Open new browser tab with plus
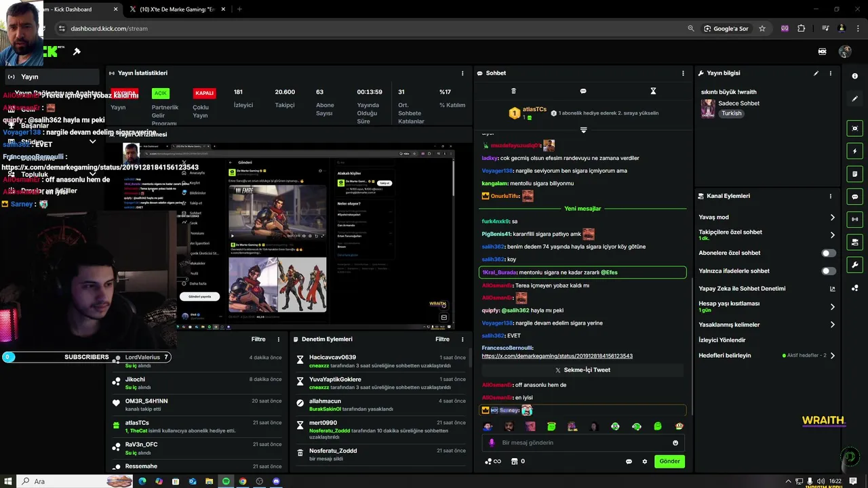The width and height of the screenshot is (868, 488). pos(239,9)
